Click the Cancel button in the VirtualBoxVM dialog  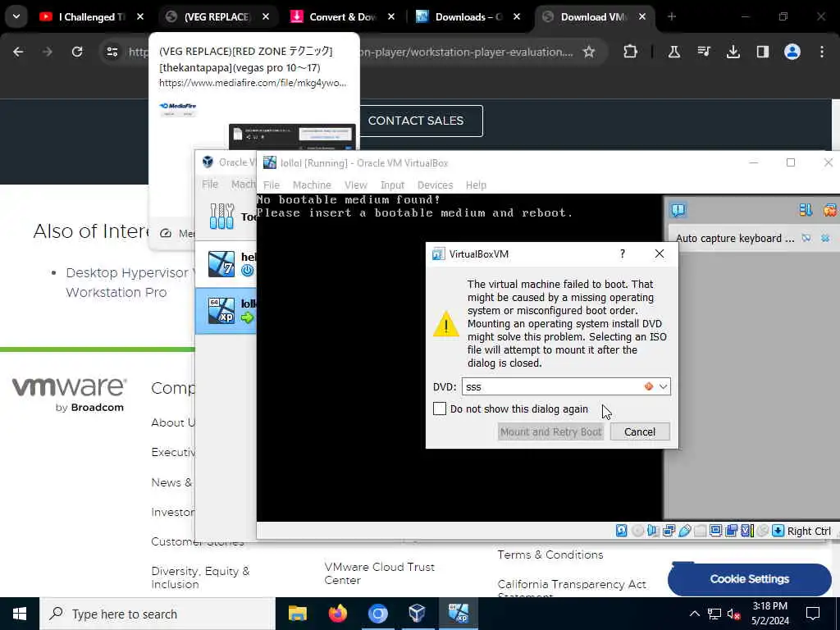640,431
